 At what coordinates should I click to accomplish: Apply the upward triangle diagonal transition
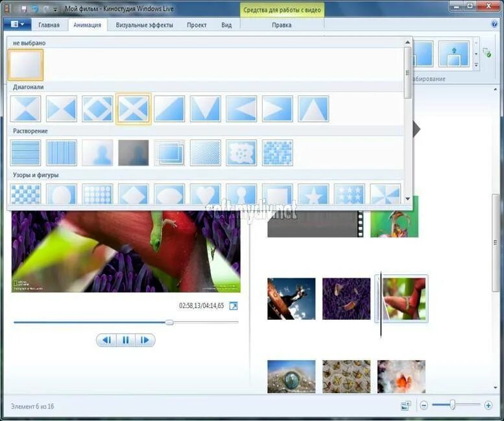(313, 109)
